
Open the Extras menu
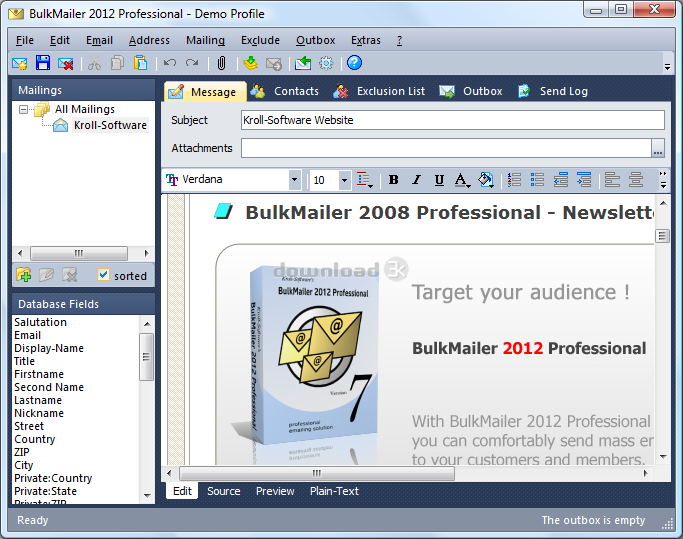366,40
